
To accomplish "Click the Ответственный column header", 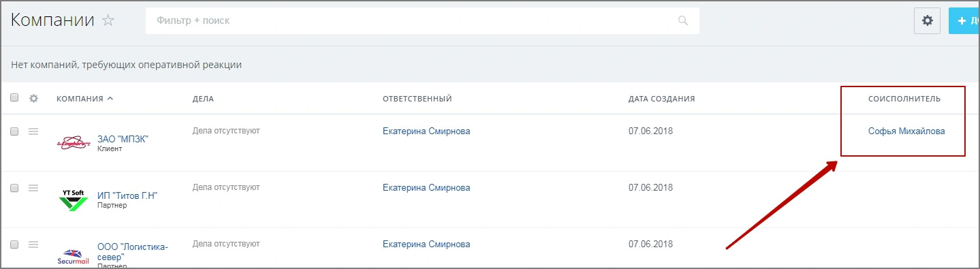I will (x=417, y=99).
